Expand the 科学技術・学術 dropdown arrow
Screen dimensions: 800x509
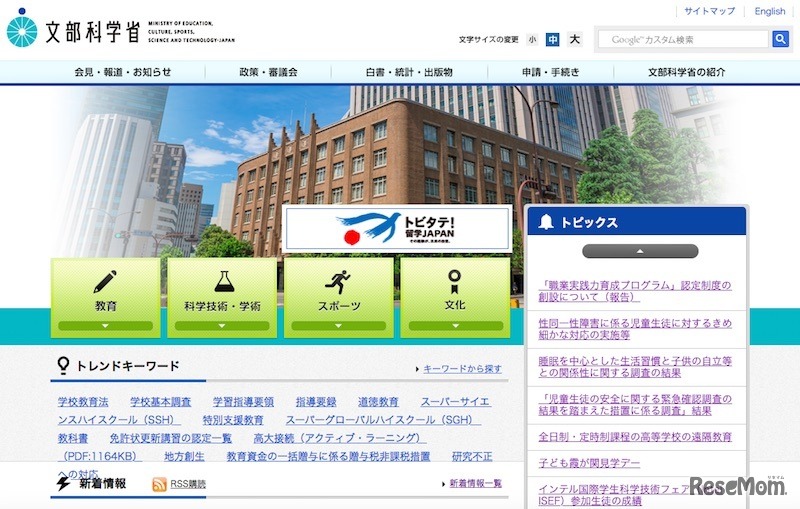(222, 325)
